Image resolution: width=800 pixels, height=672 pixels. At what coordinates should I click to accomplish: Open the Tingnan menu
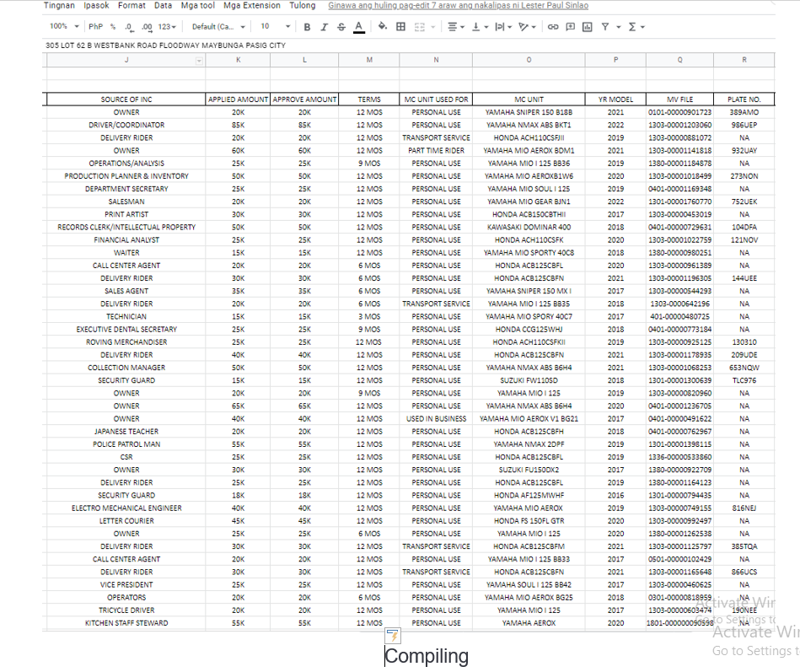click(59, 6)
